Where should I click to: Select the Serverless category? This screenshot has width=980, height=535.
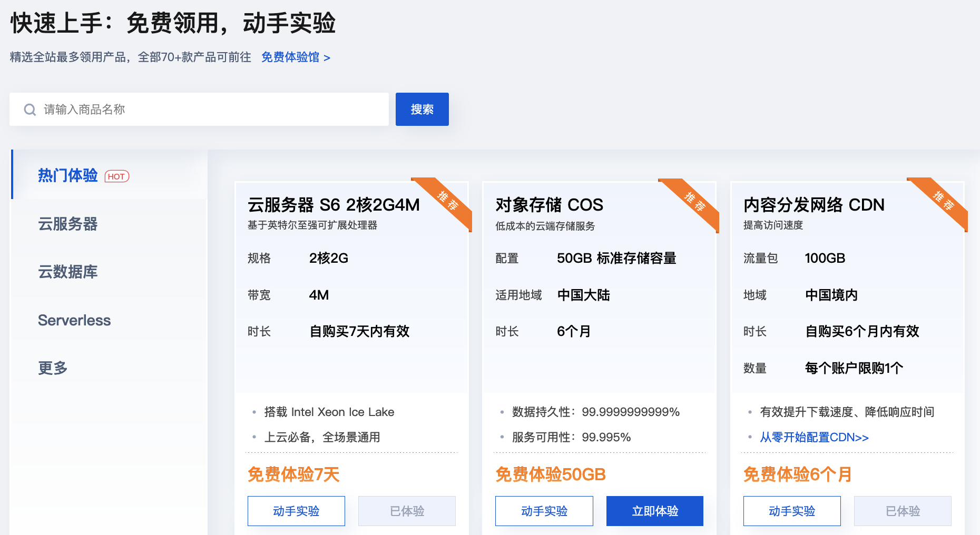click(x=74, y=320)
